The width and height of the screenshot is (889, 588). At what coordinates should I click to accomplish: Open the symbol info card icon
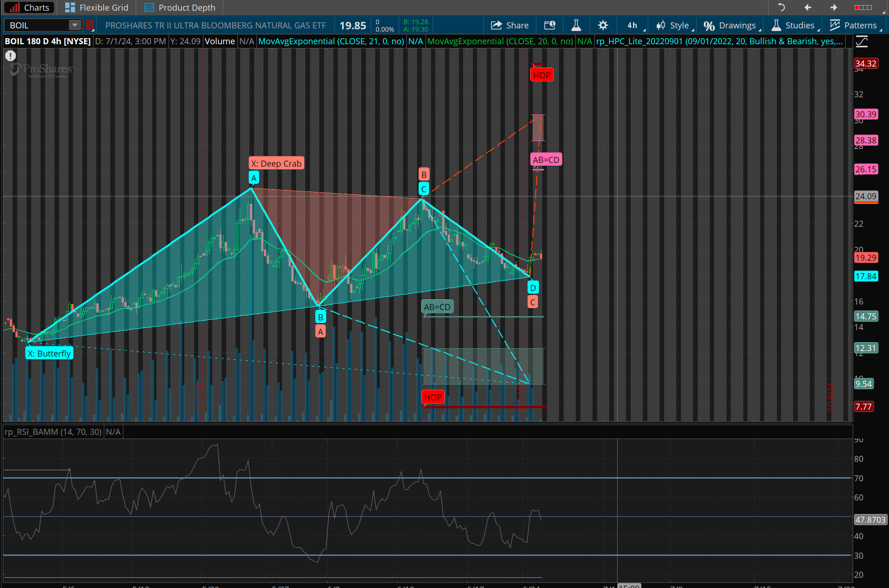click(x=550, y=25)
